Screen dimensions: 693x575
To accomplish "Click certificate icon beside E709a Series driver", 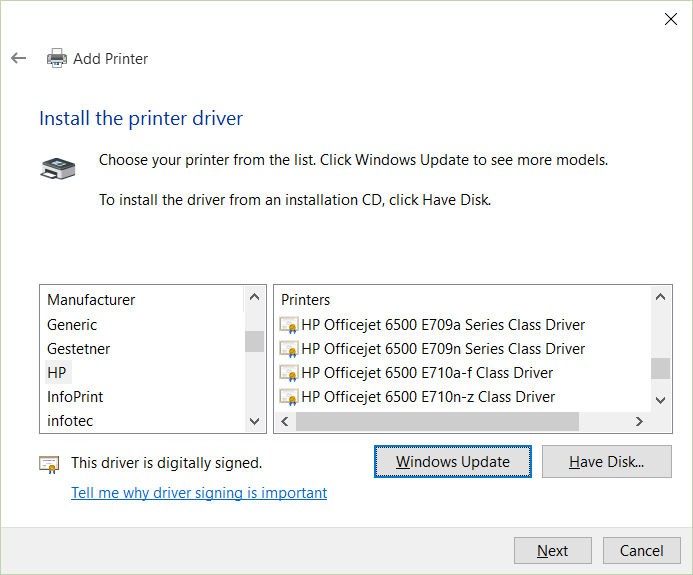I will [289, 325].
